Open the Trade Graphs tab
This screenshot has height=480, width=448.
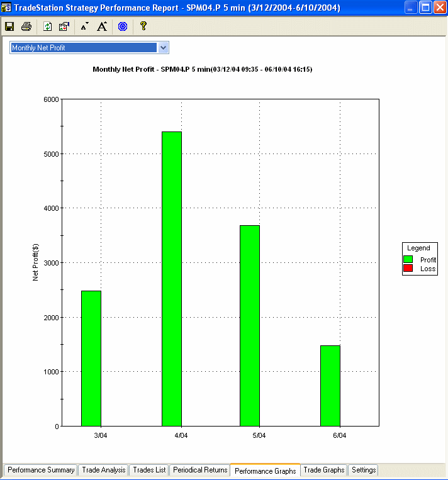pos(324,469)
